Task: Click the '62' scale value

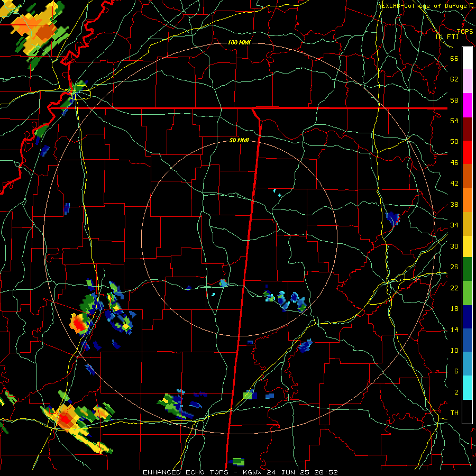Action: (x=454, y=79)
